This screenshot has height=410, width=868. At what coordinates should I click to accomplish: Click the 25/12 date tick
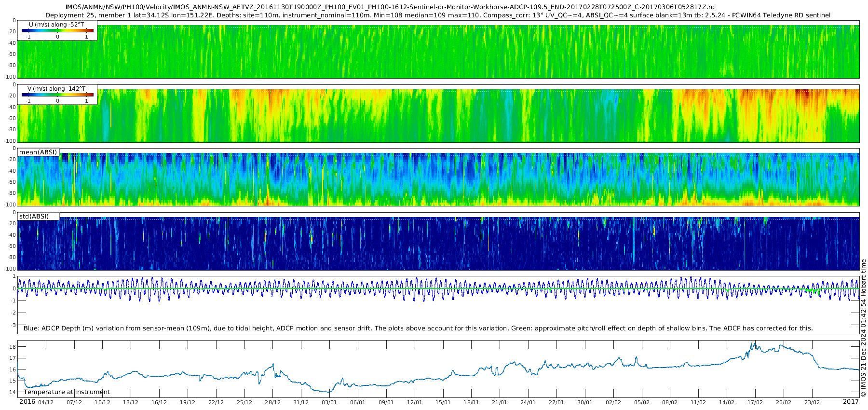click(x=244, y=402)
